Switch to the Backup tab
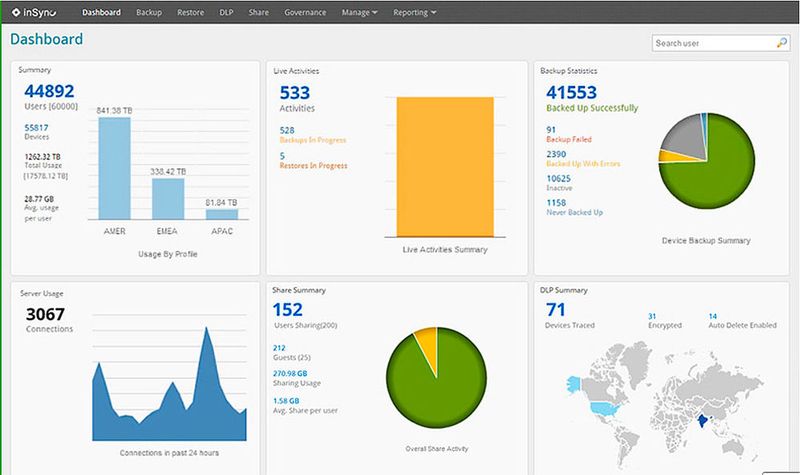 [149, 13]
